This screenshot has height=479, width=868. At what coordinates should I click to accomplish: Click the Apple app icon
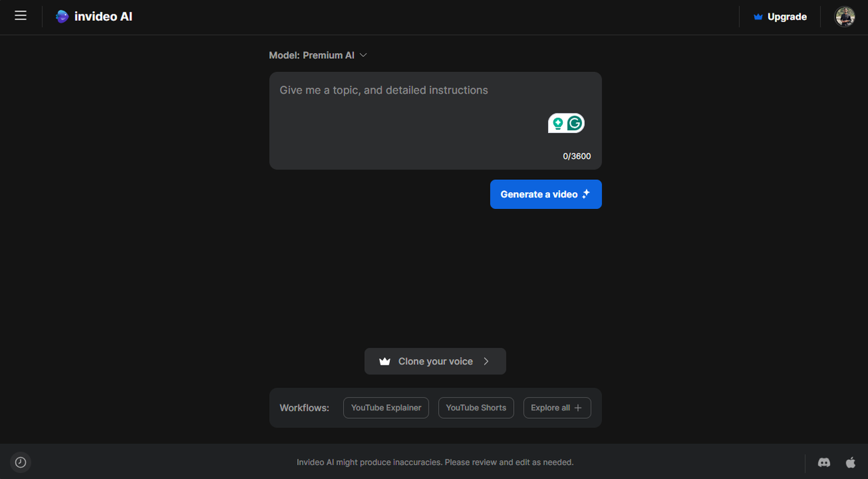tap(850, 462)
